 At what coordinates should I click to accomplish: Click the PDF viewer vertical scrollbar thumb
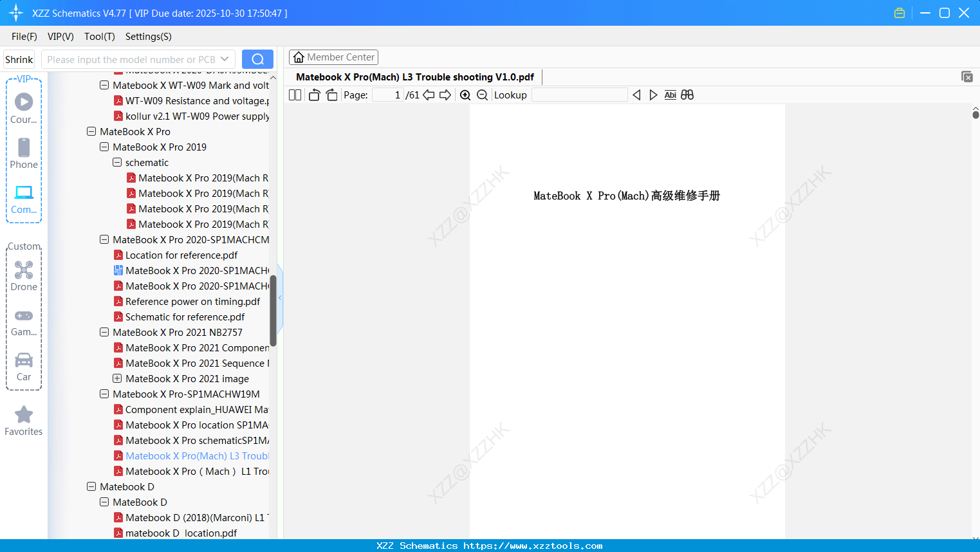[975, 115]
